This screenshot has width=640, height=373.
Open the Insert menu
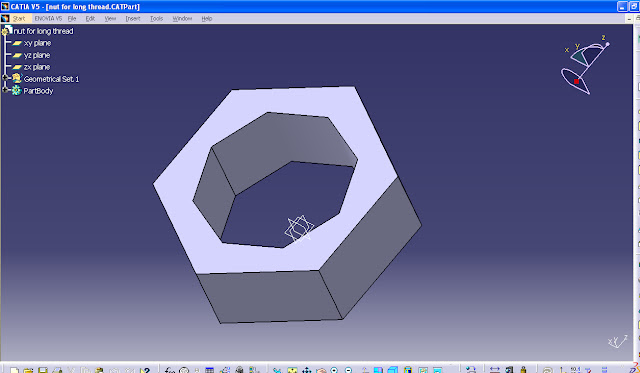click(133, 18)
